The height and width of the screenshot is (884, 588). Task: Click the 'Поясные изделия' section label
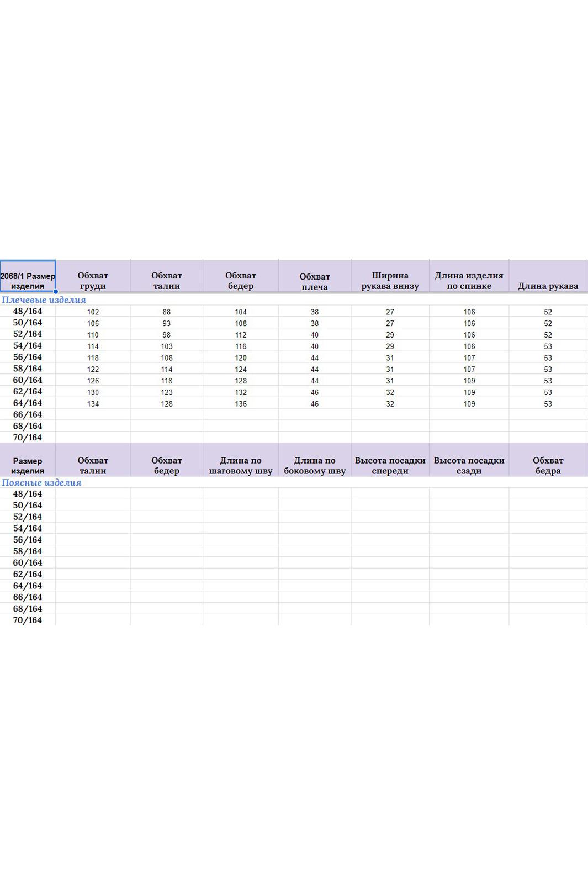[x=41, y=482]
